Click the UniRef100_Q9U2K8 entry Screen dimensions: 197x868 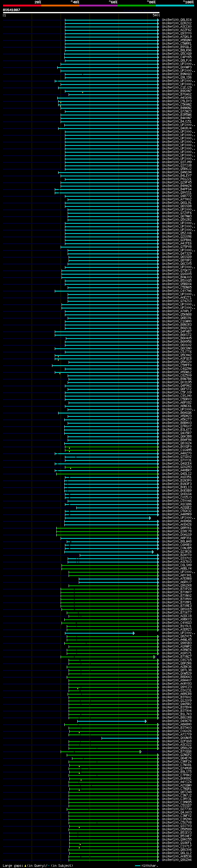pos(176,586)
